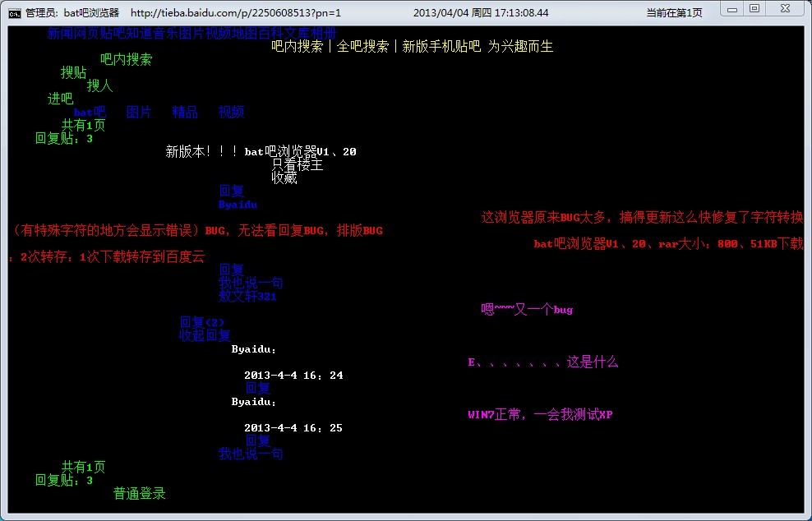Screen dimensions: 812x521
Task: Click '我也说一句' below the 16:25 reply
Action: [x=251, y=454]
